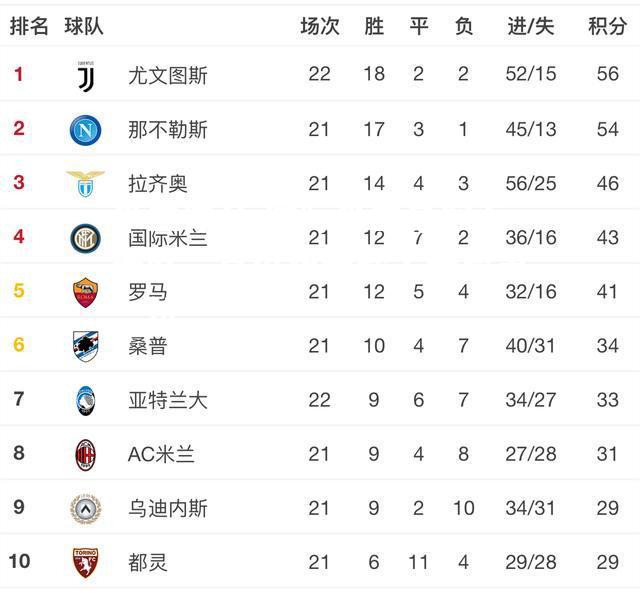Click the Napoli club crest
Image resolution: width=640 pixels, height=589 pixels.
coord(85,130)
